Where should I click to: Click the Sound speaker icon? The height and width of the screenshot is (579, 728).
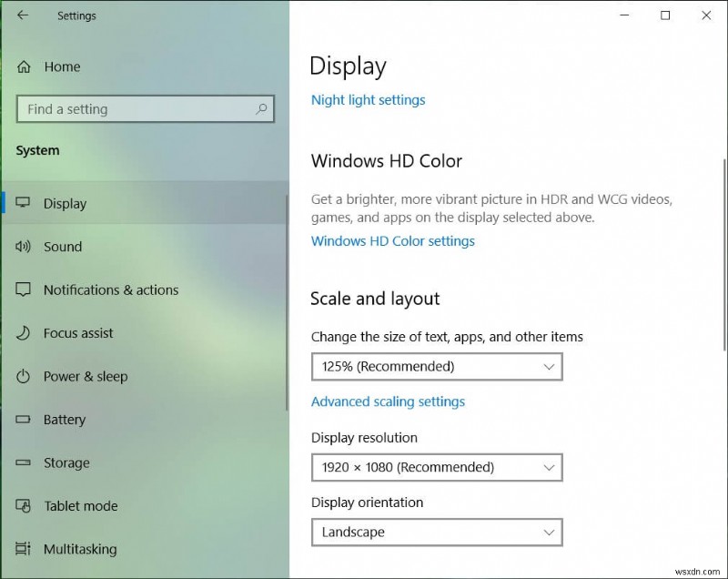click(x=23, y=246)
